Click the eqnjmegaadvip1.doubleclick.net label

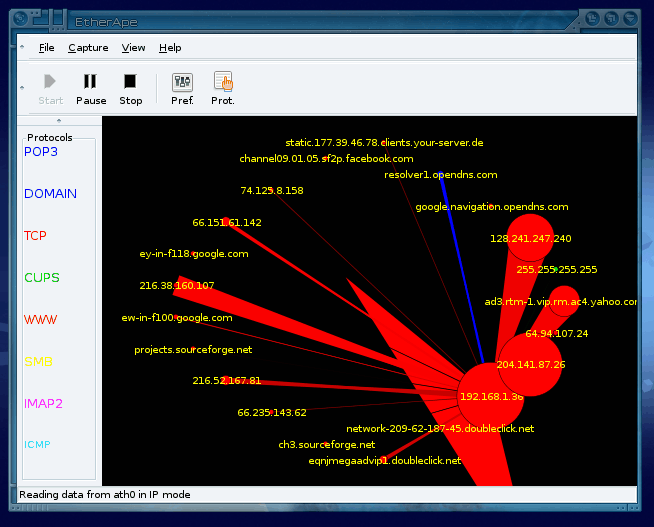pyautogui.click(x=385, y=461)
